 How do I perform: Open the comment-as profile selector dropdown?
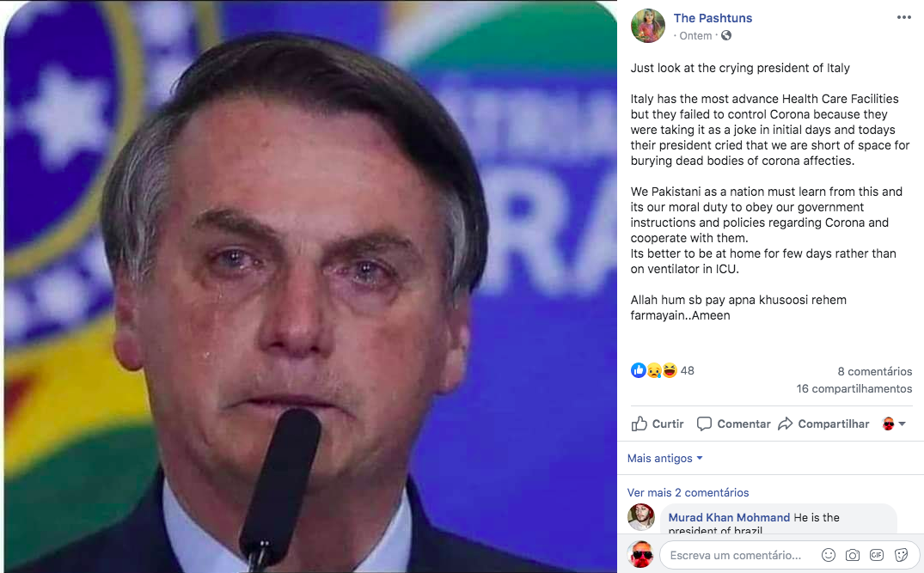(894, 424)
